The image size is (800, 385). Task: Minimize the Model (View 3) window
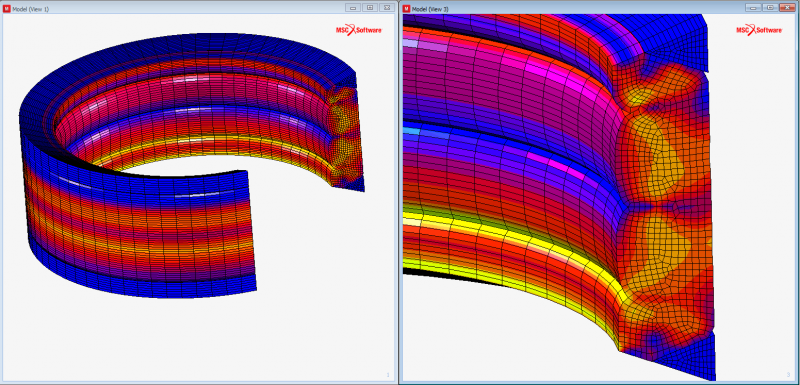coord(753,8)
